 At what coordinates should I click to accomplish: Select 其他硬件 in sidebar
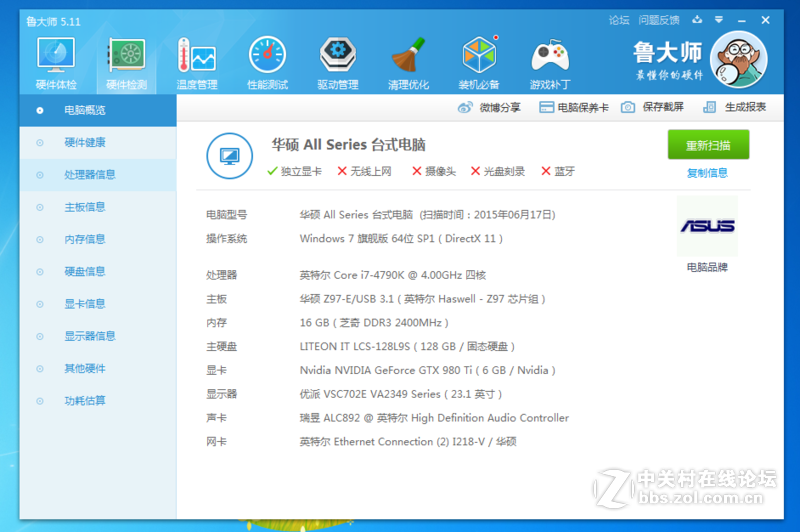coord(98,369)
